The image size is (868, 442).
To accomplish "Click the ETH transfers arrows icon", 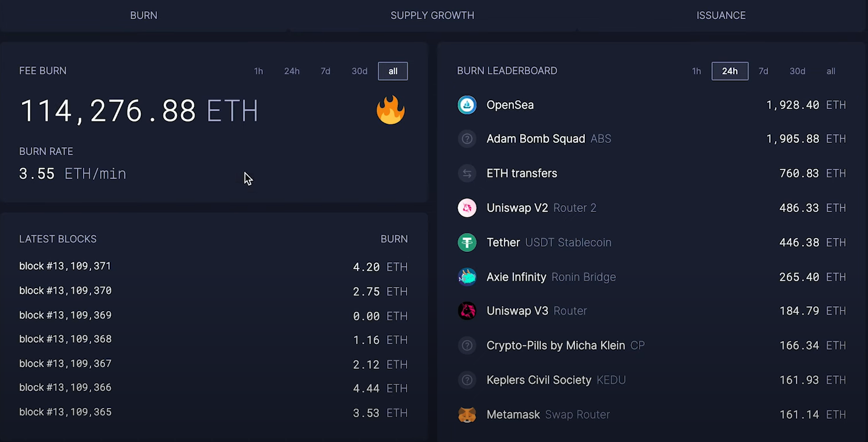I will click(467, 173).
